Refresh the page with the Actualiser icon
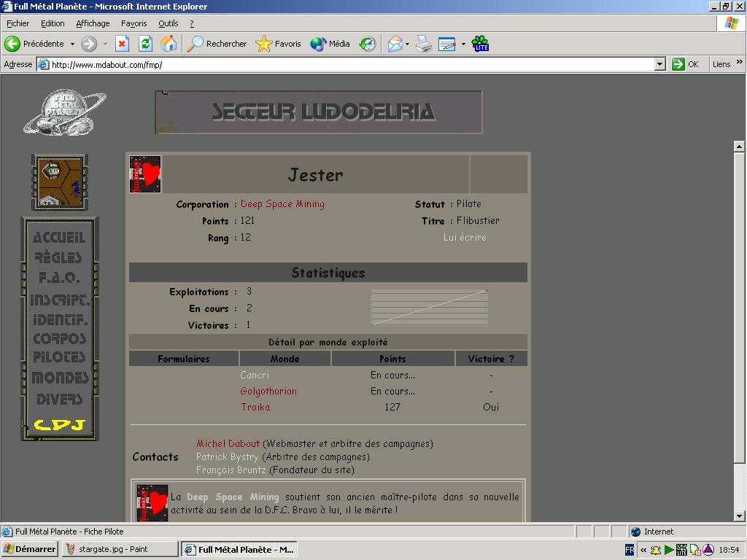 click(x=145, y=44)
